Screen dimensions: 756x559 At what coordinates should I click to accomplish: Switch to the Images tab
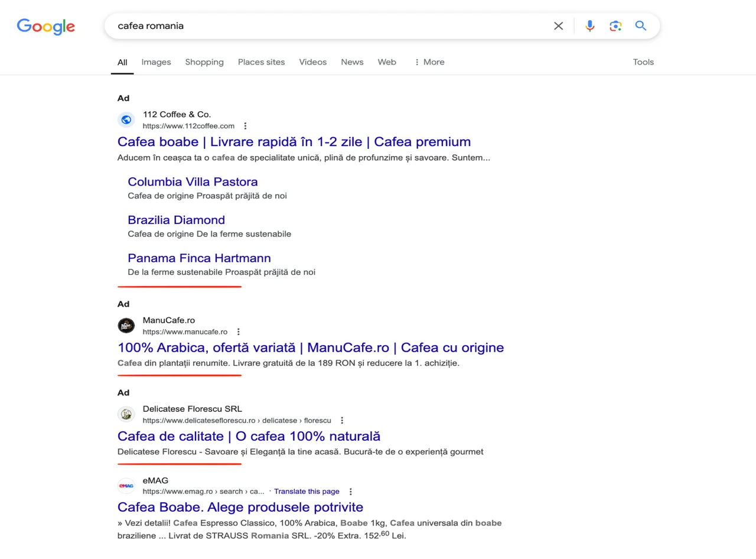tap(156, 62)
